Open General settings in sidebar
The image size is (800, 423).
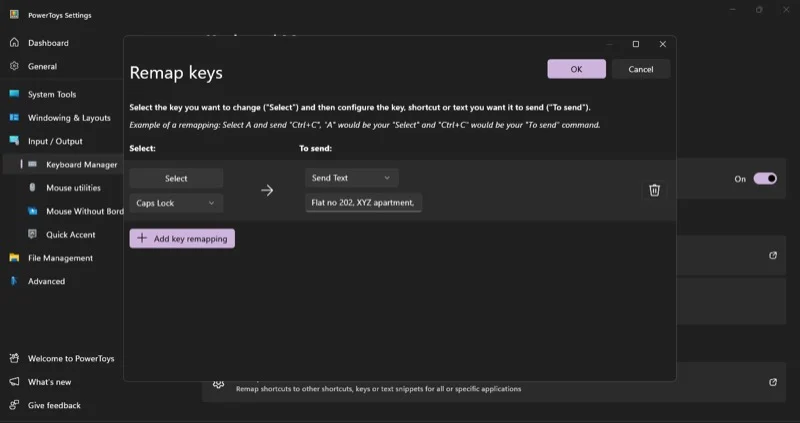[42, 66]
